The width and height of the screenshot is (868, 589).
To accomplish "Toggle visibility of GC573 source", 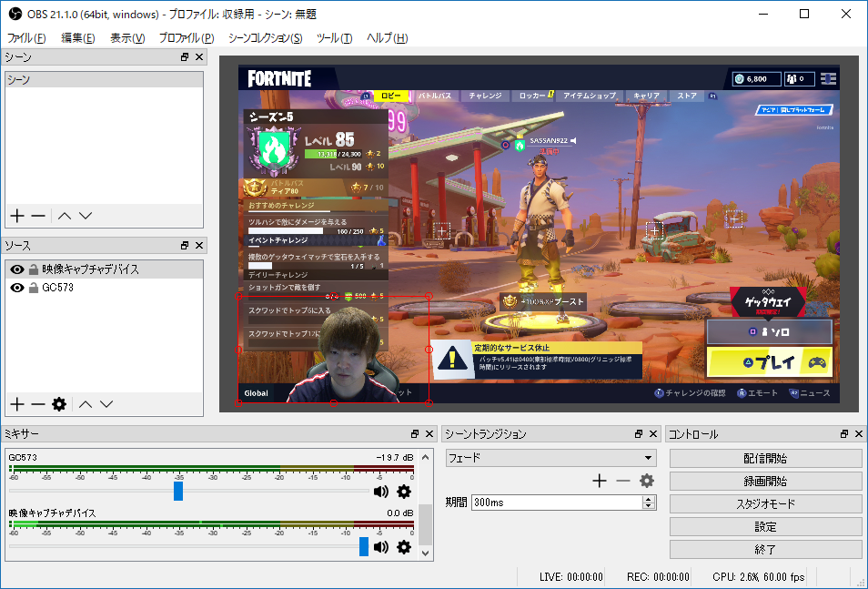I will [x=17, y=288].
